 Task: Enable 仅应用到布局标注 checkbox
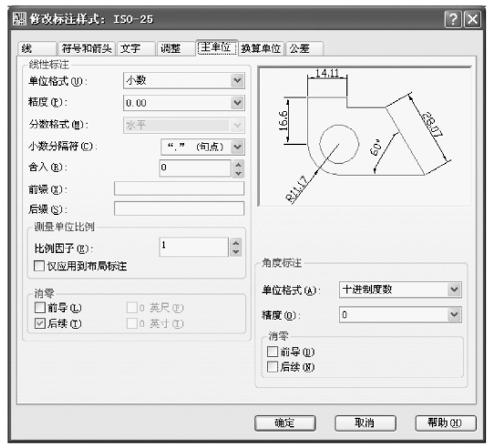(x=39, y=266)
